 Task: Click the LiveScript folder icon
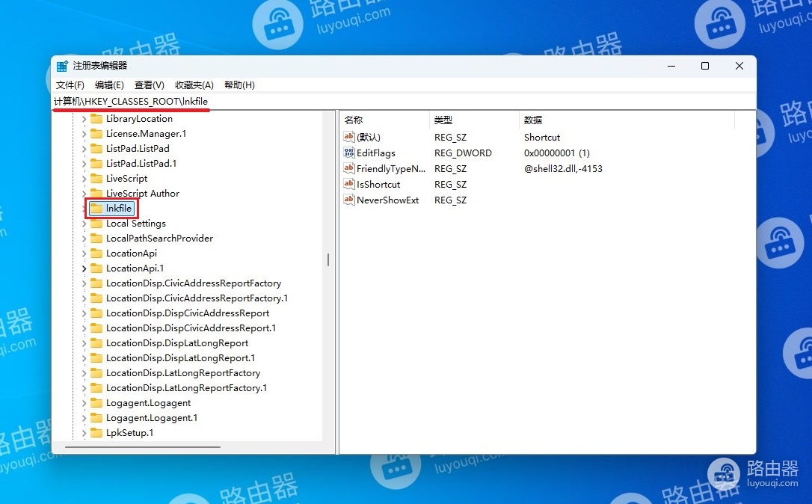click(96, 179)
